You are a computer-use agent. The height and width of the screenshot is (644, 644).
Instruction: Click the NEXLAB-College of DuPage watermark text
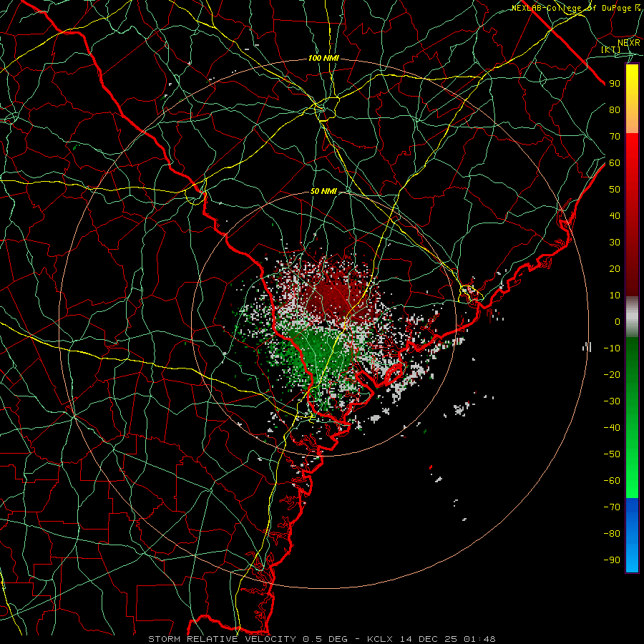click(x=576, y=8)
